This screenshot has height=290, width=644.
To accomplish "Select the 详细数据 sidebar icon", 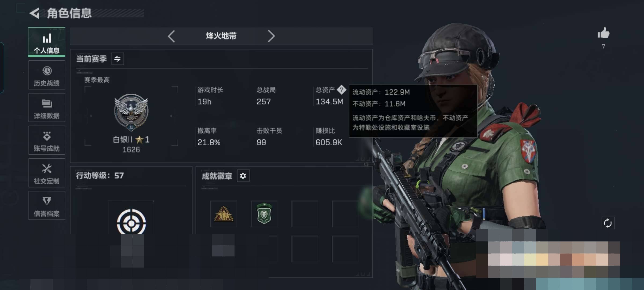I will [x=47, y=108].
